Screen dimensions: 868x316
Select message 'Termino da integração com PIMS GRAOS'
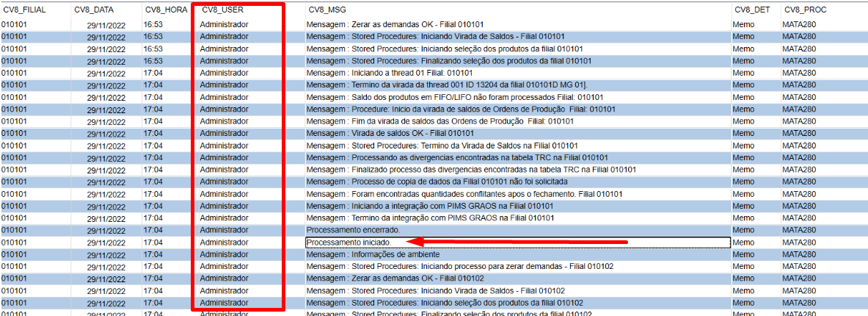431,218
